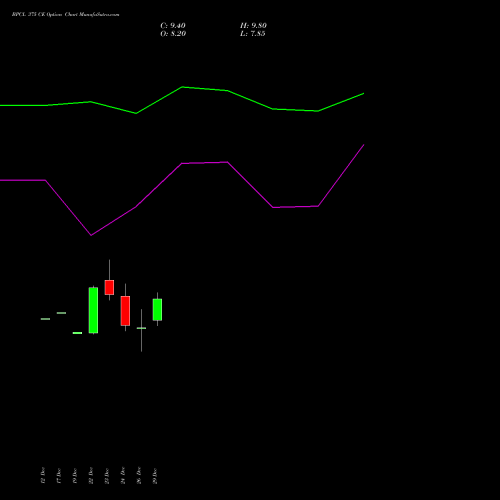Viewport: 500px width, 500px height.
Task: Click the last green candle above 29 Dec
Action: point(157,309)
